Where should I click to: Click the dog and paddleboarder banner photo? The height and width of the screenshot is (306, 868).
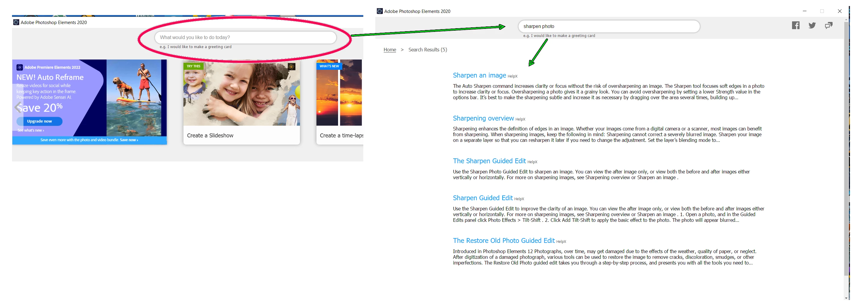[x=134, y=98]
